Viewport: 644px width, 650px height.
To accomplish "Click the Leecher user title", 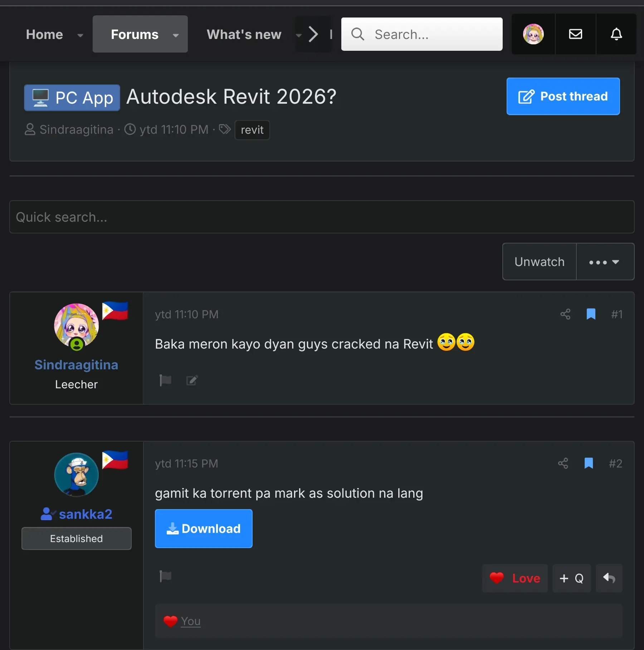I will tap(76, 384).
